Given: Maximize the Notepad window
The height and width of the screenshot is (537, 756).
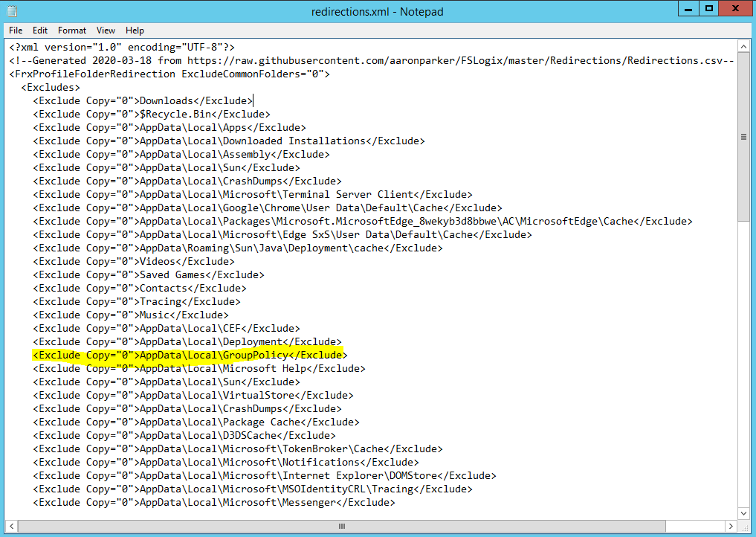Looking at the screenshot, I should click(x=708, y=9).
